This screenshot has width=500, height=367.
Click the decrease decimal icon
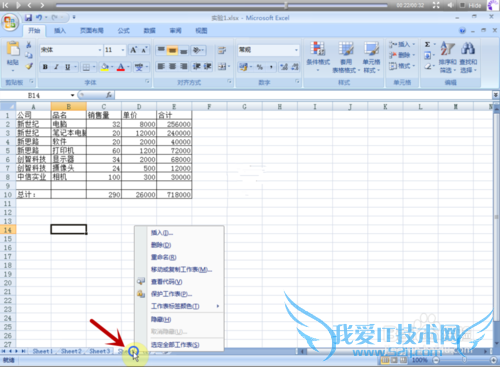coord(295,67)
